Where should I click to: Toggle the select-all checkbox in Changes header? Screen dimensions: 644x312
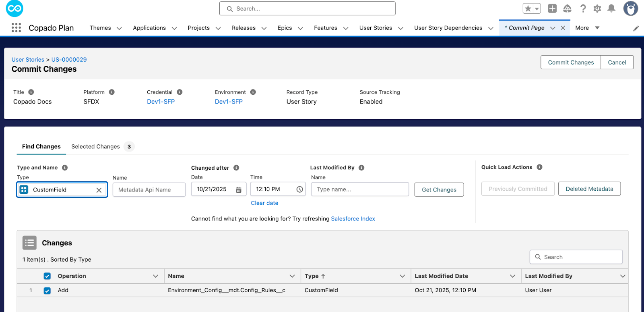click(47, 276)
